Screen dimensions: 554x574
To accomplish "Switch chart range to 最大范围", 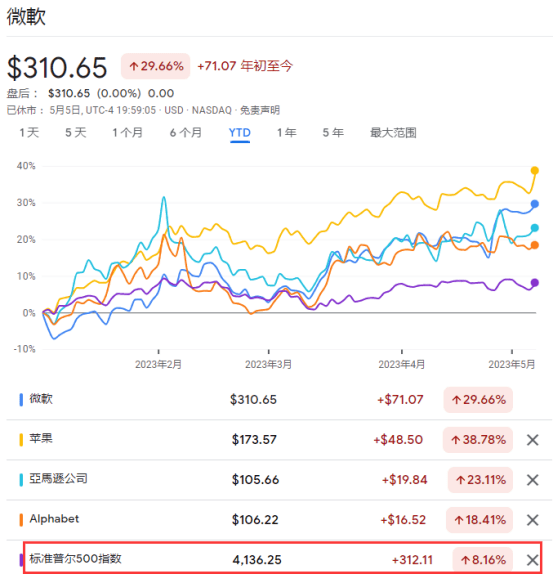I will [393, 133].
